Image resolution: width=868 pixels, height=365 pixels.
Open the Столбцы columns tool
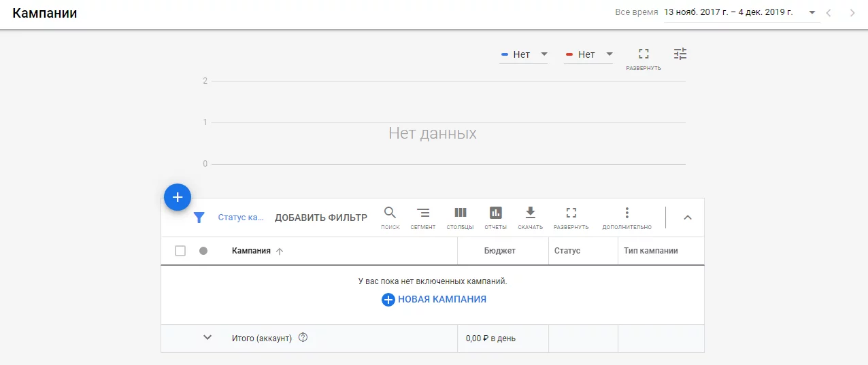point(461,218)
